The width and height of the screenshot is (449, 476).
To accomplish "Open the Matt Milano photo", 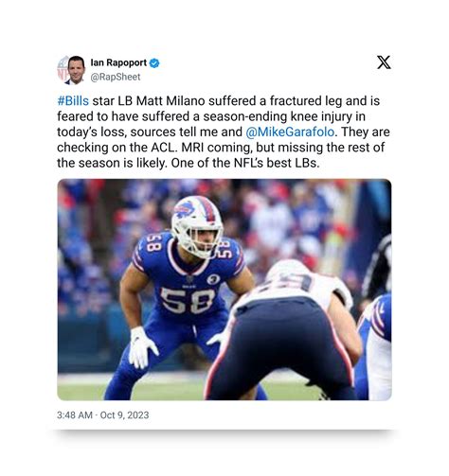I will pyautogui.click(x=224, y=290).
